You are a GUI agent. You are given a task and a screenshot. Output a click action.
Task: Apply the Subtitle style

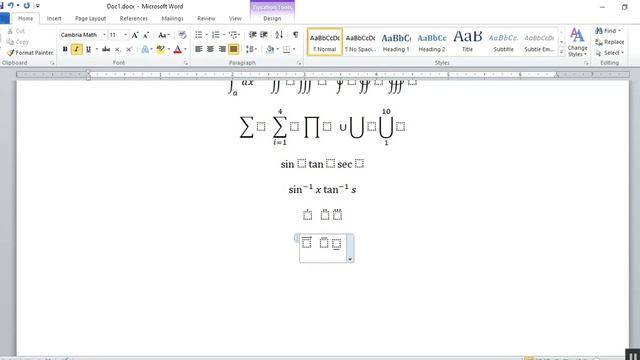503,42
